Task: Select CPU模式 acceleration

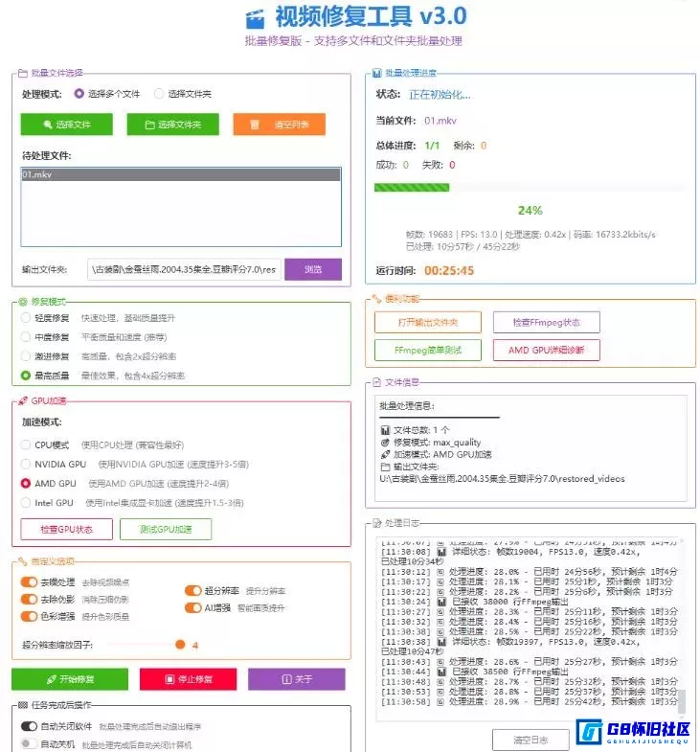Action: [26, 444]
